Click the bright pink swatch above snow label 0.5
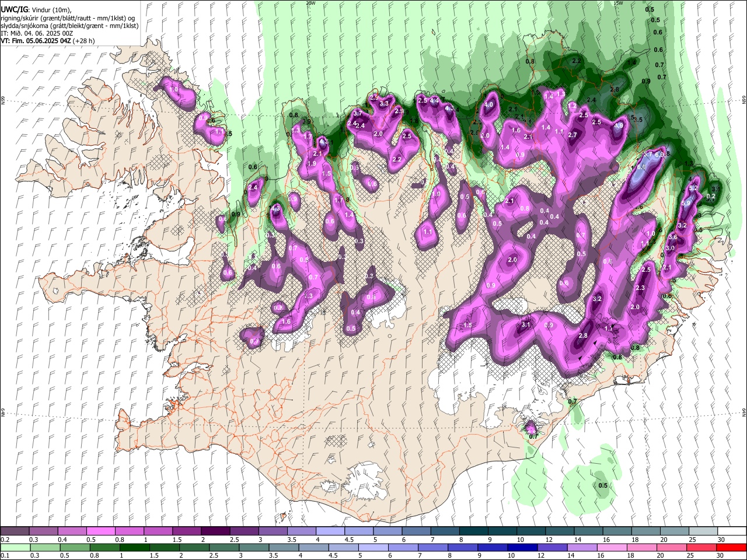The height and width of the screenshot is (560, 747). [100, 531]
